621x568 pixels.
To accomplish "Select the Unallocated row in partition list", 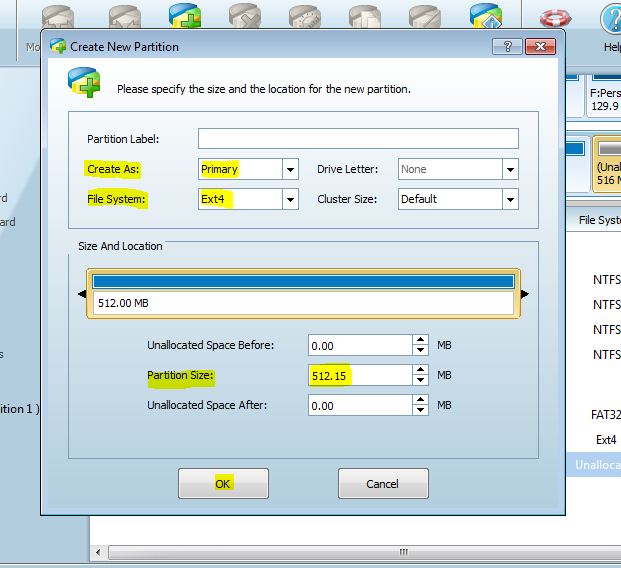I will pos(593,465).
